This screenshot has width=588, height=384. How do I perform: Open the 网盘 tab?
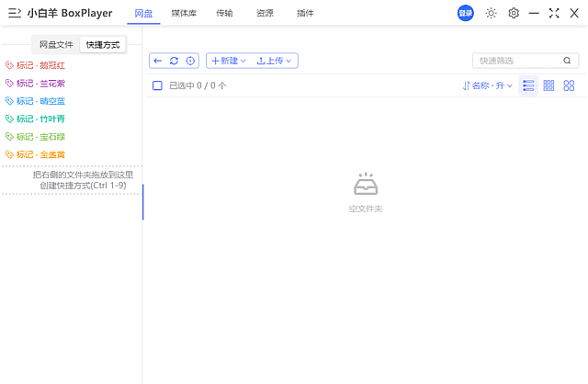tap(143, 14)
